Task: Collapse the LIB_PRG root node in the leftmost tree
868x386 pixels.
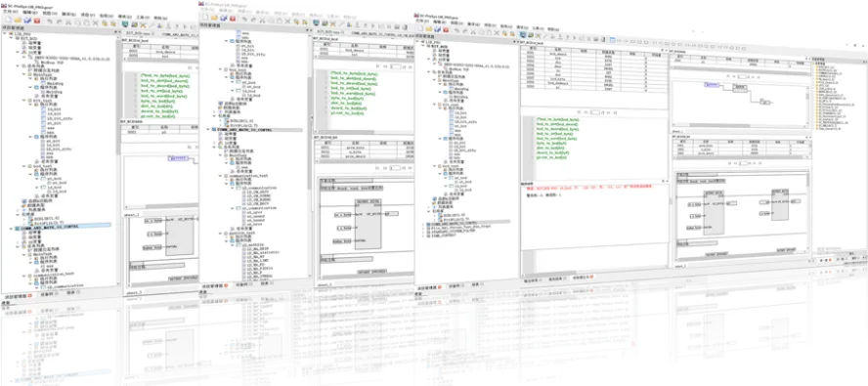Action: pos(5,32)
